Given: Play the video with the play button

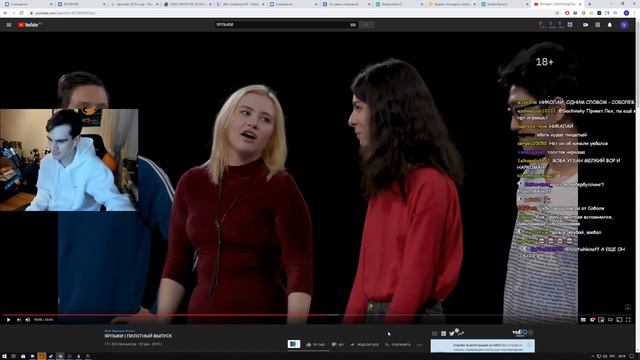Looking at the screenshot, I should 8,320.
